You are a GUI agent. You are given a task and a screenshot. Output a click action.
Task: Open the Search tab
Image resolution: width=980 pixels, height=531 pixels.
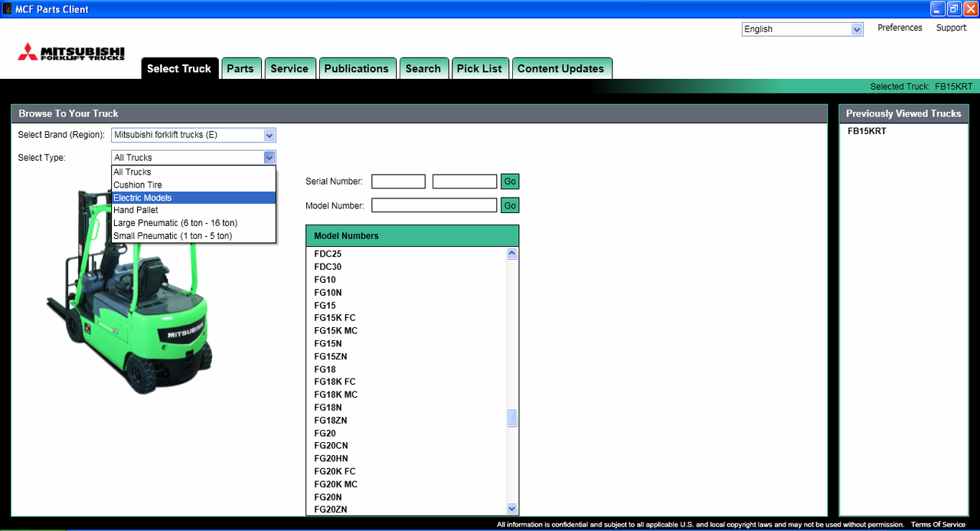423,68
